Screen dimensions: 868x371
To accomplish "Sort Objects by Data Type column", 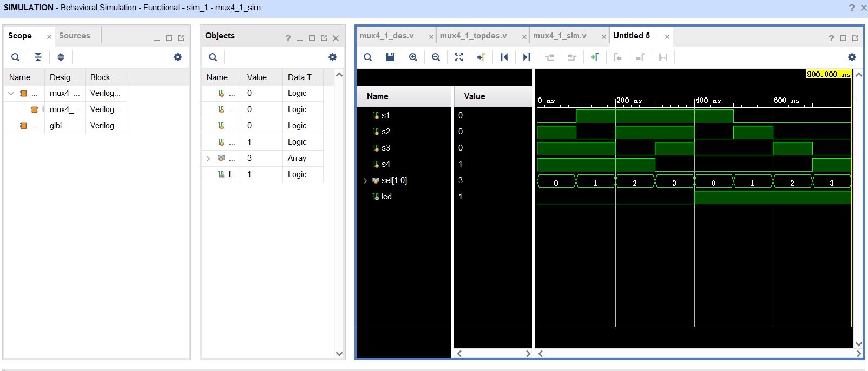I will (x=303, y=77).
